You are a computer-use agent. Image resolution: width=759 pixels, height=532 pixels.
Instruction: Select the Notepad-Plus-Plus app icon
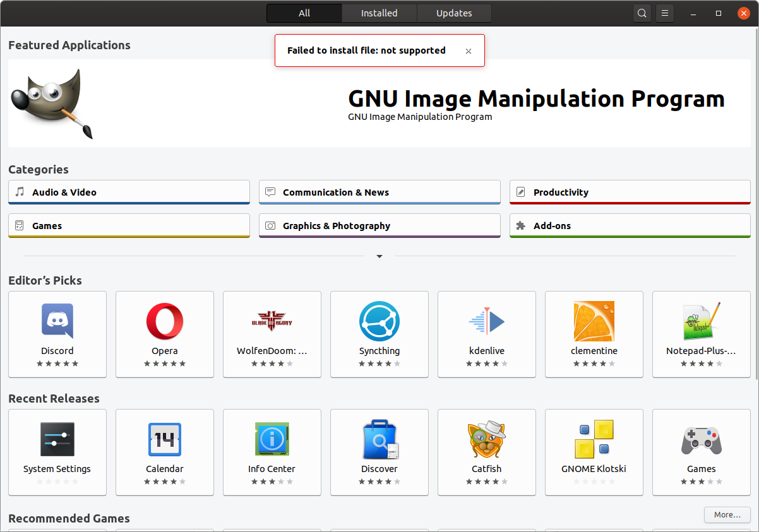coord(702,321)
